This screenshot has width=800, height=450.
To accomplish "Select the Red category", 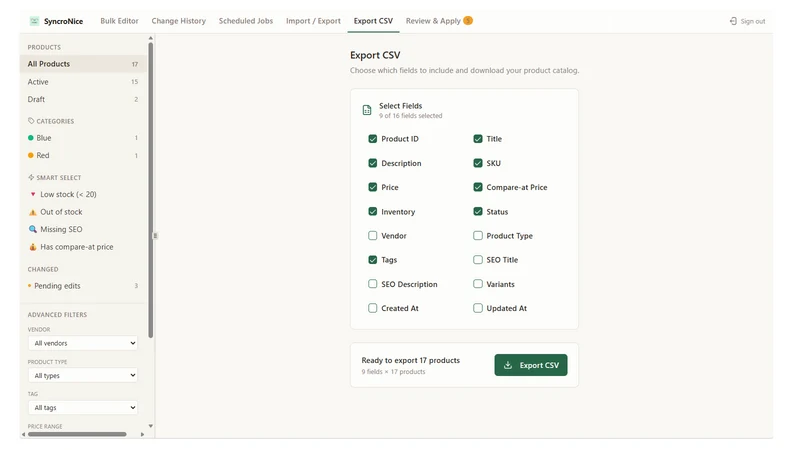I will pos(83,155).
